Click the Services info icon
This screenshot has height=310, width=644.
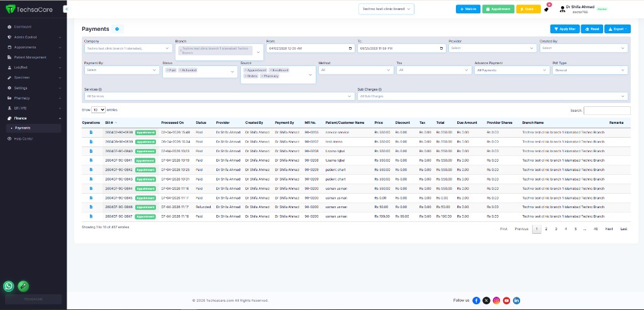click(100, 89)
